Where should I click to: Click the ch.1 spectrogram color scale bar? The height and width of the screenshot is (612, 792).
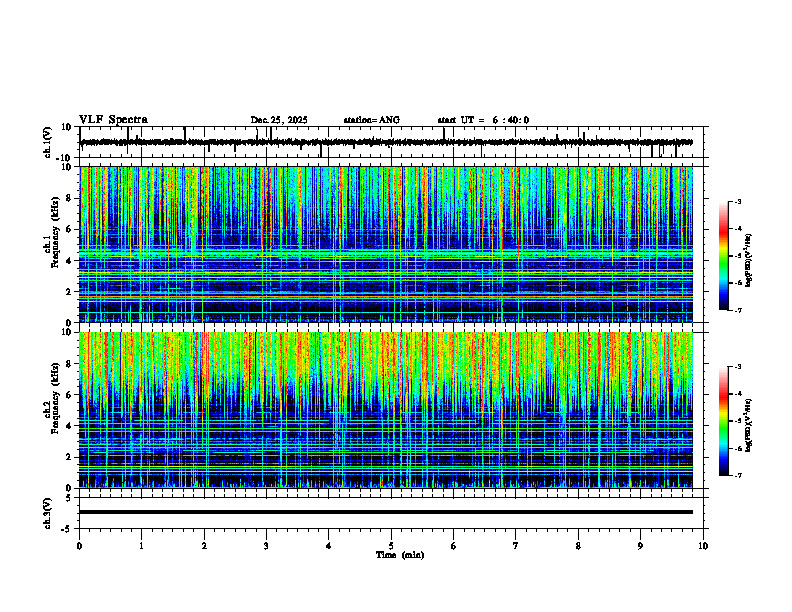(723, 256)
